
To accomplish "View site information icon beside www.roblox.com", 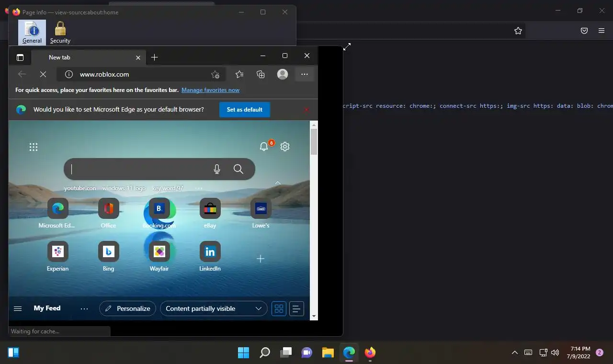I will [69, 74].
